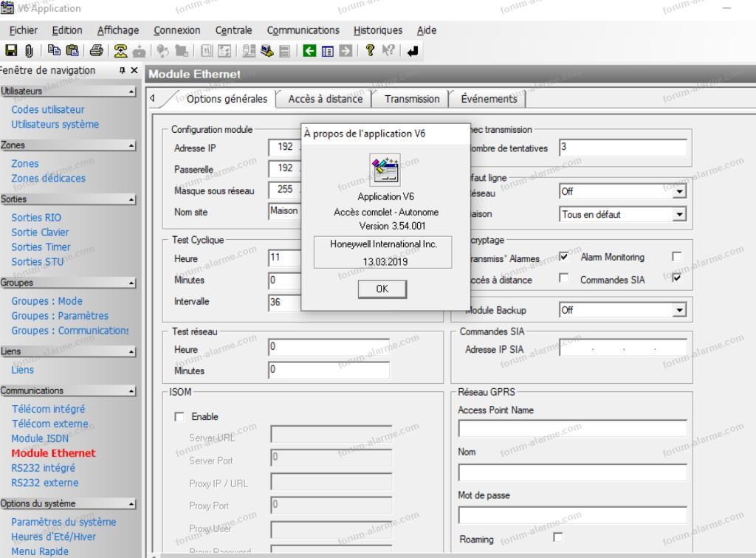The width and height of the screenshot is (756, 558).
Task: Enable the ISOM Enable checkbox
Action: click(179, 417)
